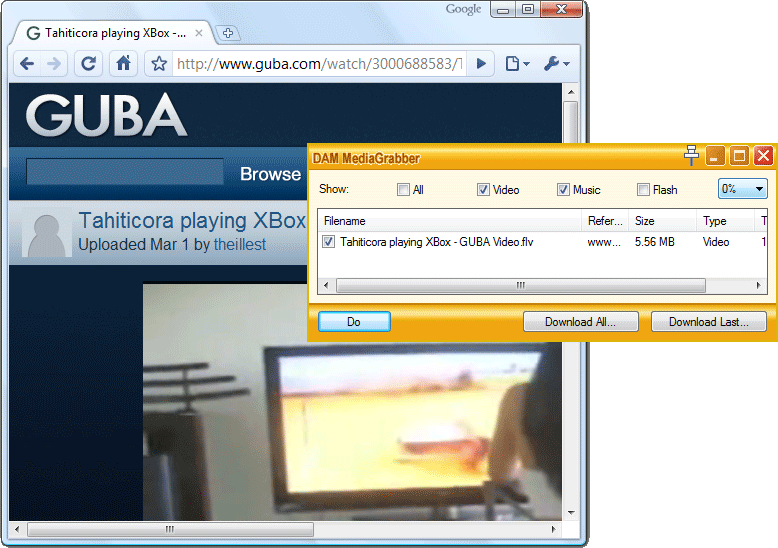778x548 pixels.
Task: Reload the GUBA page
Action: 89,64
